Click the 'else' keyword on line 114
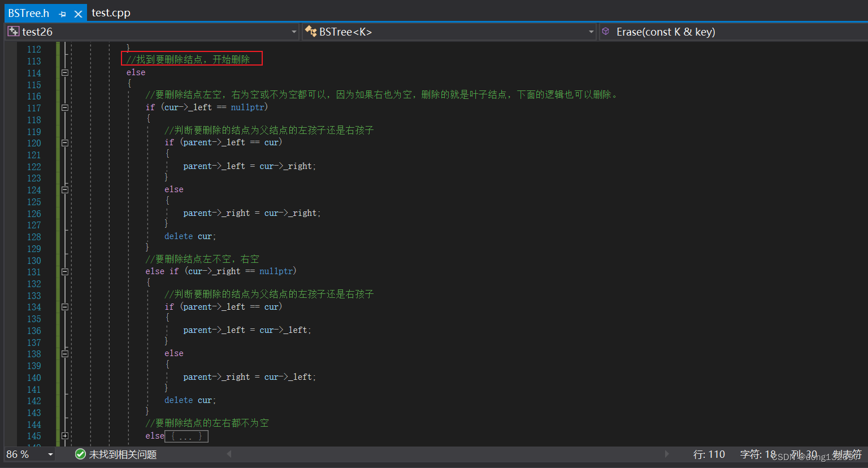The width and height of the screenshot is (868, 468). (136, 72)
